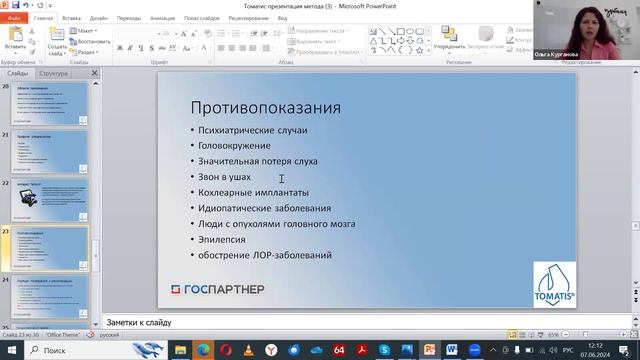Click the Align Right paragraph icon
The width and height of the screenshot is (640, 360).
[242, 48]
